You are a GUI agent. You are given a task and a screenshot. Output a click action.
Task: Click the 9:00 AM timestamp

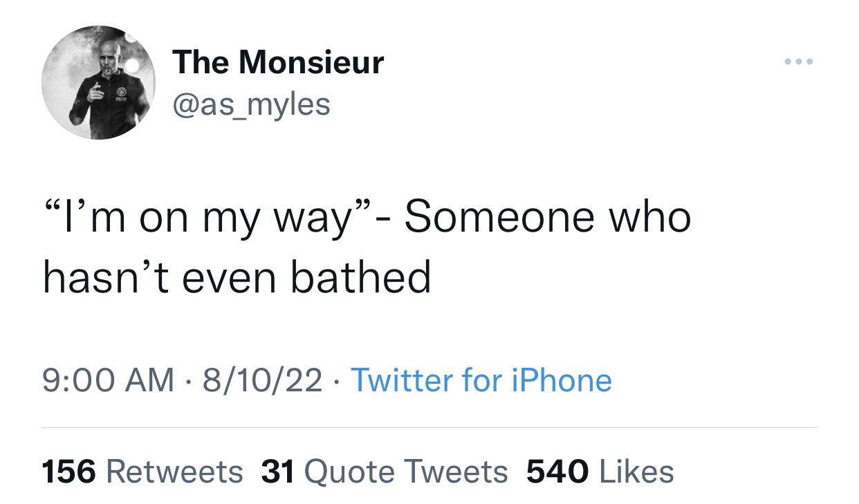coord(108,380)
